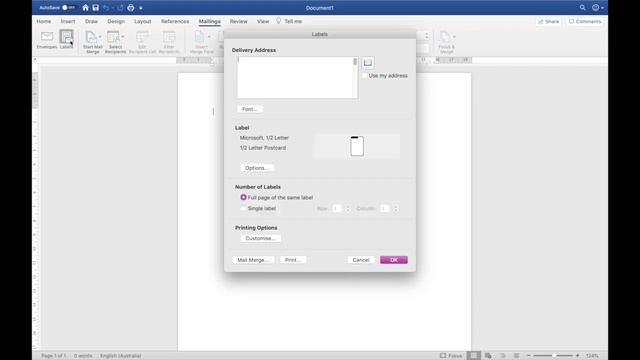Click the Undo arrow in title bar
Image resolution: width=640 pixels, height=360 pixels.
click(x=106, y=8)
